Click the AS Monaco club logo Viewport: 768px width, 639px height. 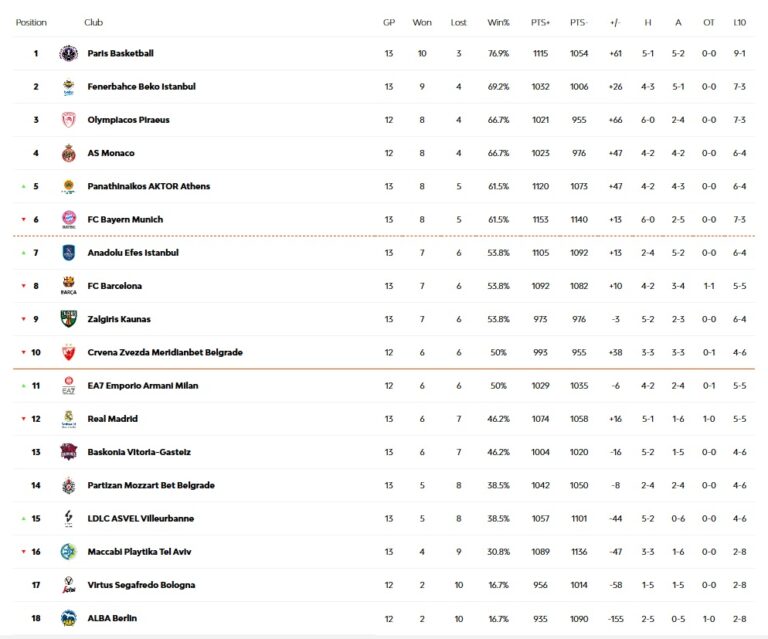[68, 153]
